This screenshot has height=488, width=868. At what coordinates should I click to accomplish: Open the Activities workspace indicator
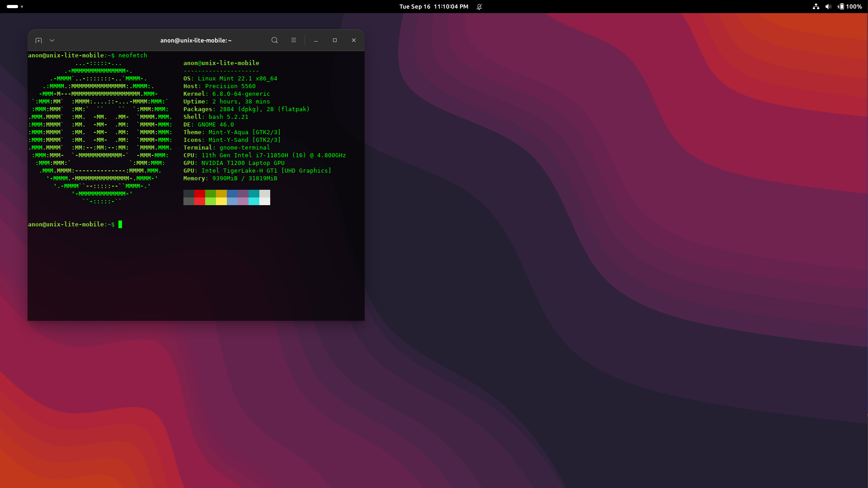coord(15,6)
